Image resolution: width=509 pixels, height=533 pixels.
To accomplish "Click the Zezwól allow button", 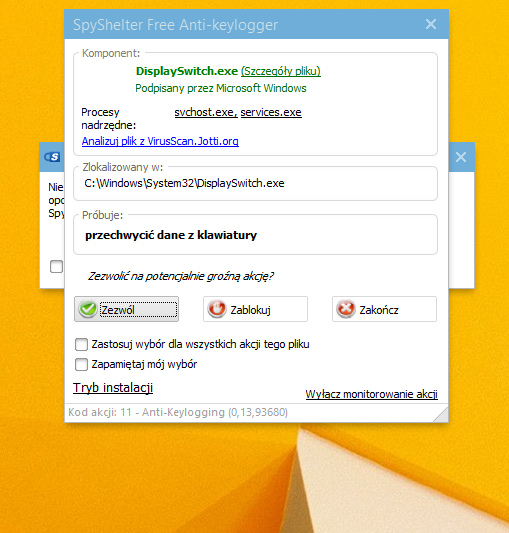I will pyautogui.click(x=126, y=309).
